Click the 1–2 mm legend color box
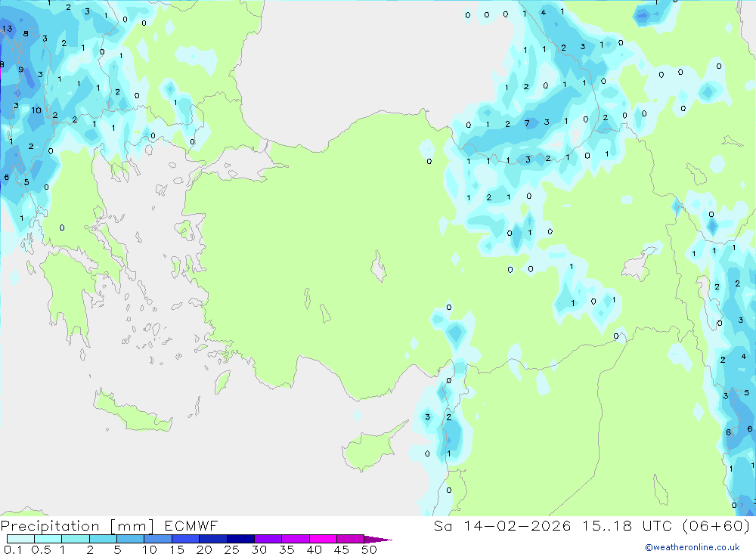 75,539
